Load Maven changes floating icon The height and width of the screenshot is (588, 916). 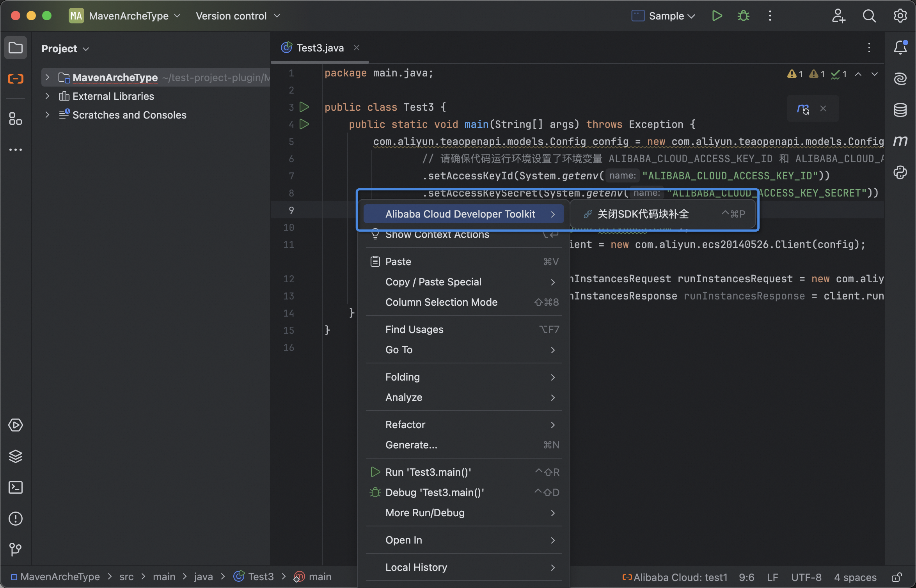[x=803, y=108]
